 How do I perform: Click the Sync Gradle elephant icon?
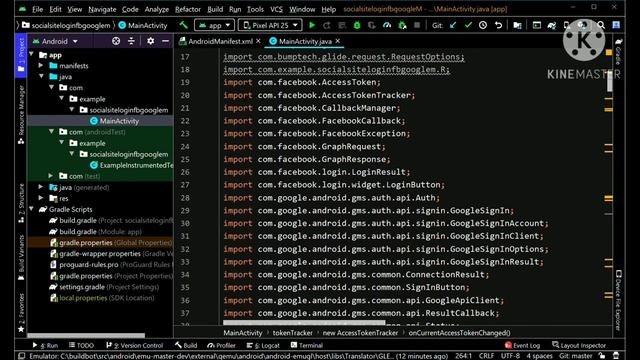552,25
